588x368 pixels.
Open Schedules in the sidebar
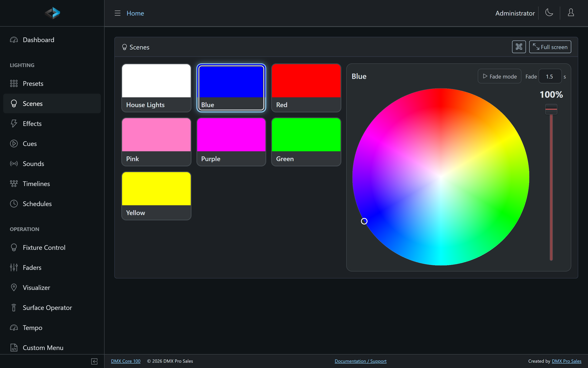tap(52, 204)
